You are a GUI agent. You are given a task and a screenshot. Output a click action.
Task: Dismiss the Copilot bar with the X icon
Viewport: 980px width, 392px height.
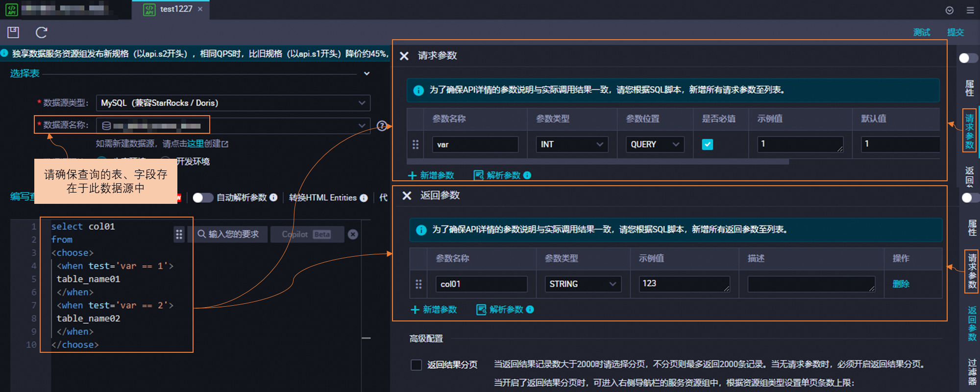(353, 234)
